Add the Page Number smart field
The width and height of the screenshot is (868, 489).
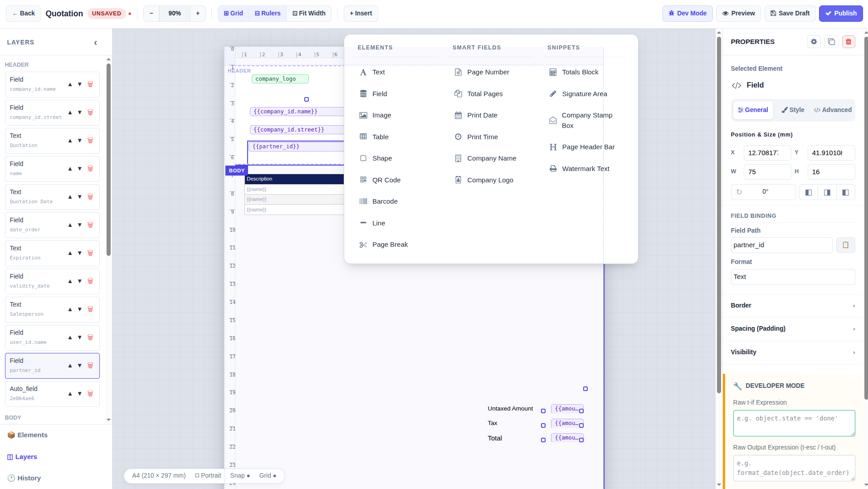[x=482, y=72]
